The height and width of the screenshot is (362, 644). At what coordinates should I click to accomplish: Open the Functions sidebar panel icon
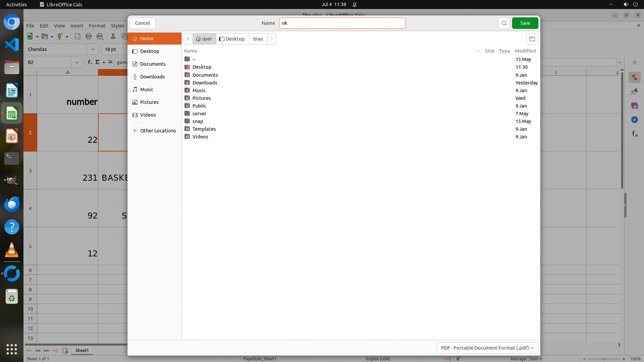[635, 134]
